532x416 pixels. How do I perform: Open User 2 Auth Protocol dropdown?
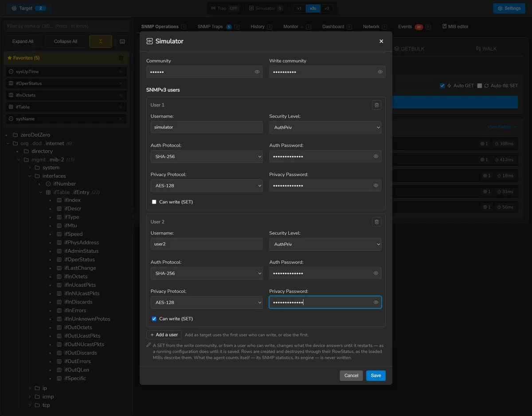[207, 273]
